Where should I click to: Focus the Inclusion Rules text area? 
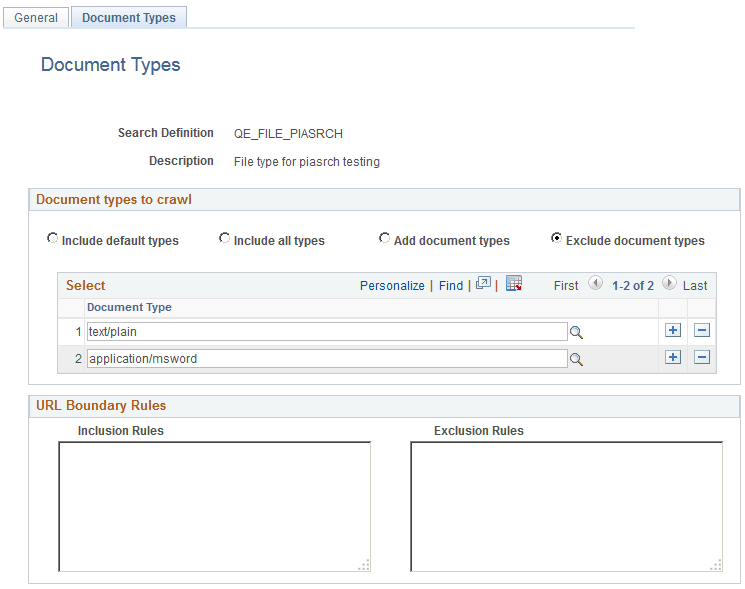pos(214,507)
